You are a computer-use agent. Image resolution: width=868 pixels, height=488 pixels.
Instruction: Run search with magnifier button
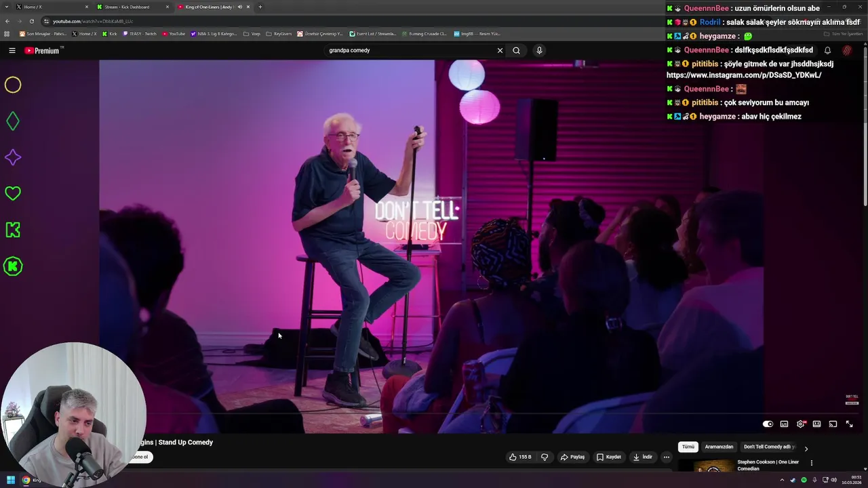516,50
